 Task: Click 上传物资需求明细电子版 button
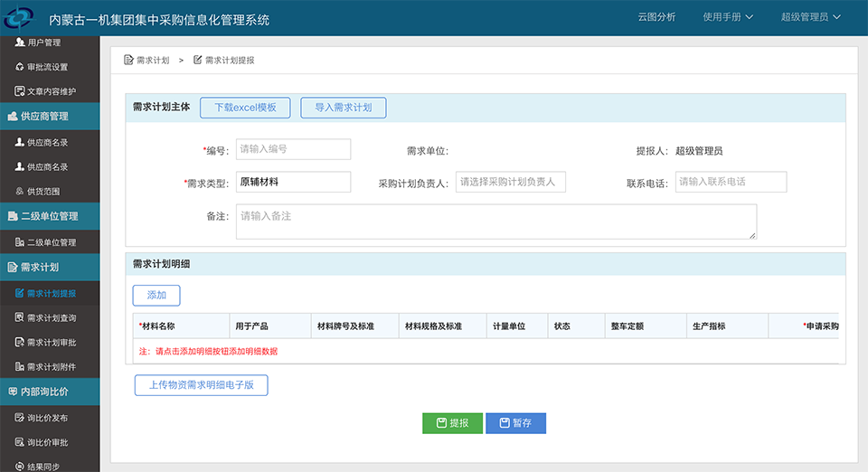202,385
